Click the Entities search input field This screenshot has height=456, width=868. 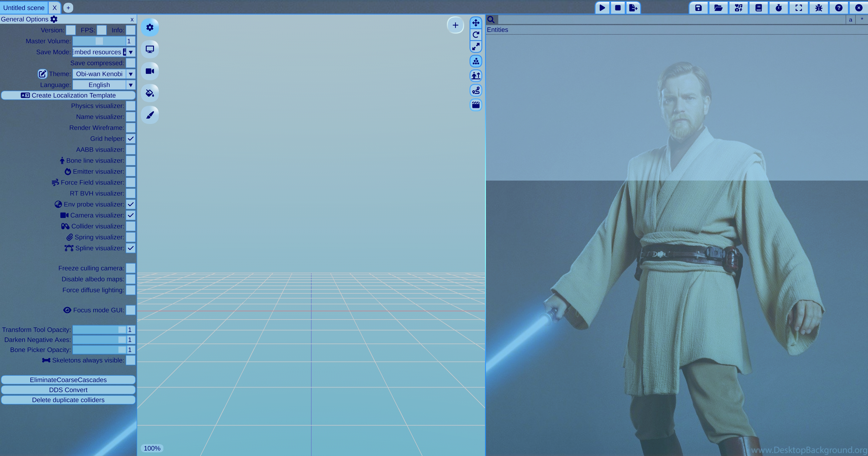point(672,19)
